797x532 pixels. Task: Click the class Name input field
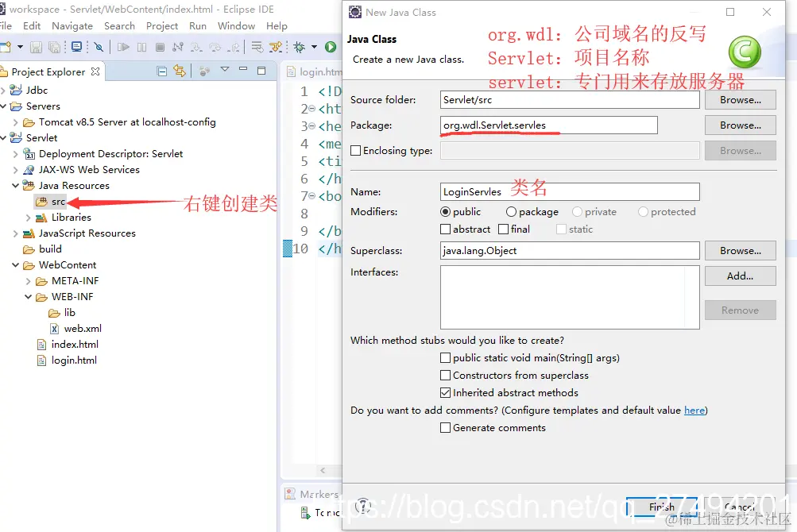point(570,191)
